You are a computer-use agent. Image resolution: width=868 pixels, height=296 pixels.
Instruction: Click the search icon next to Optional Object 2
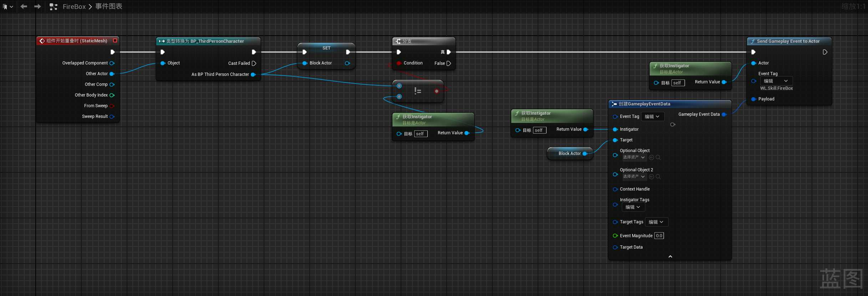(x=658, y=177)
